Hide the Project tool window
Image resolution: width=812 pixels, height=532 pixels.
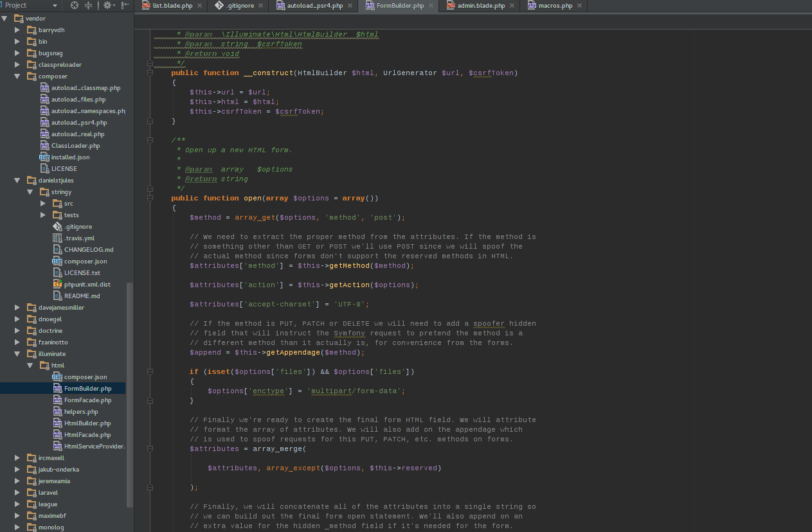125,5
